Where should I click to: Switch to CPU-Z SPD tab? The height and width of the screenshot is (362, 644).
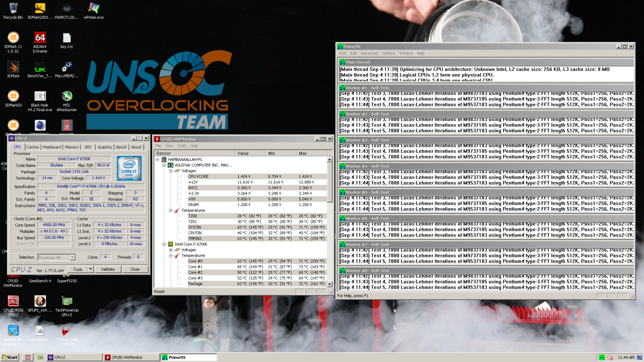88,147
